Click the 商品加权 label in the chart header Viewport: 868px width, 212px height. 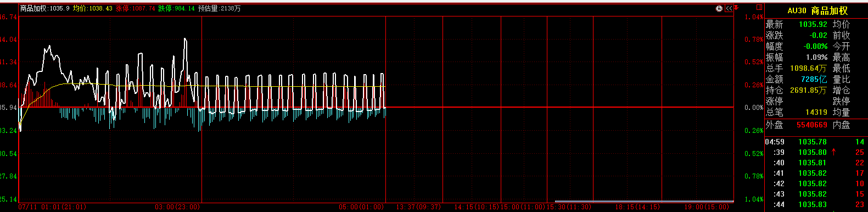point(33,8)
